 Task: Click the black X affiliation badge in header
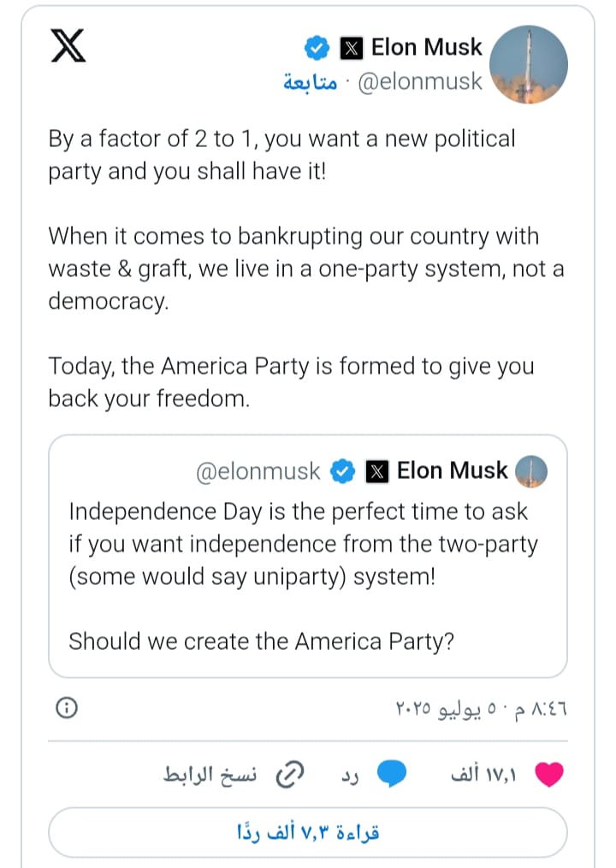click(x=352, y=49)
